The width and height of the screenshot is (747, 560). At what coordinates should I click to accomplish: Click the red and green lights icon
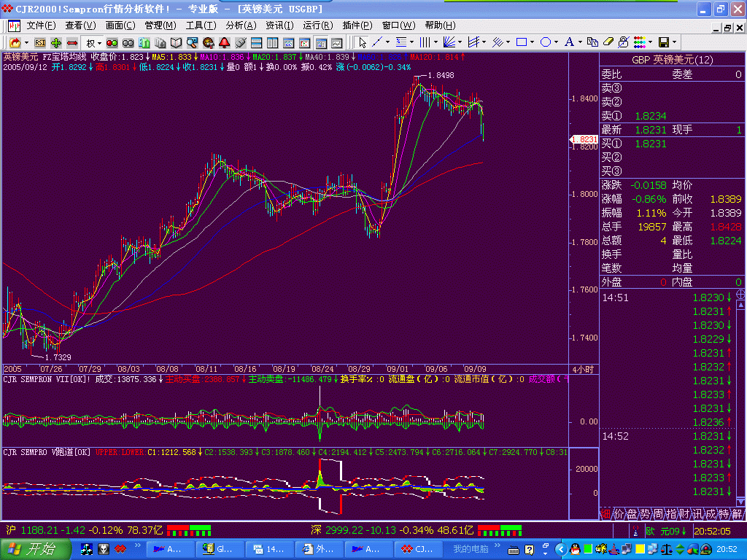(x=112, y=43)
